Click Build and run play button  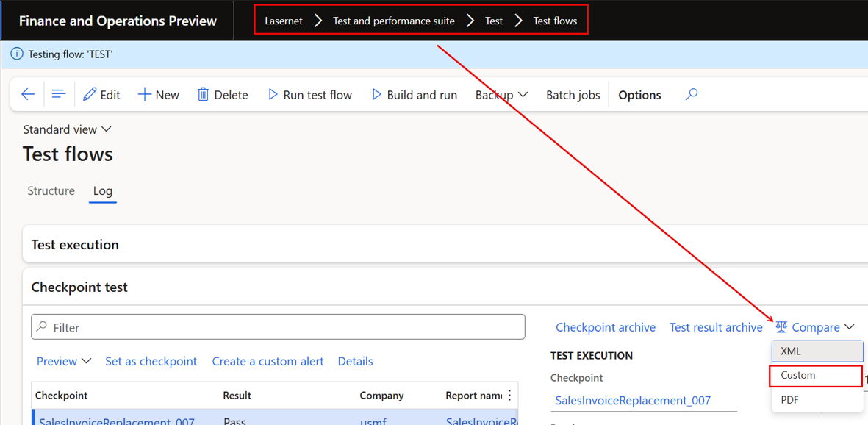click(414, 95)
